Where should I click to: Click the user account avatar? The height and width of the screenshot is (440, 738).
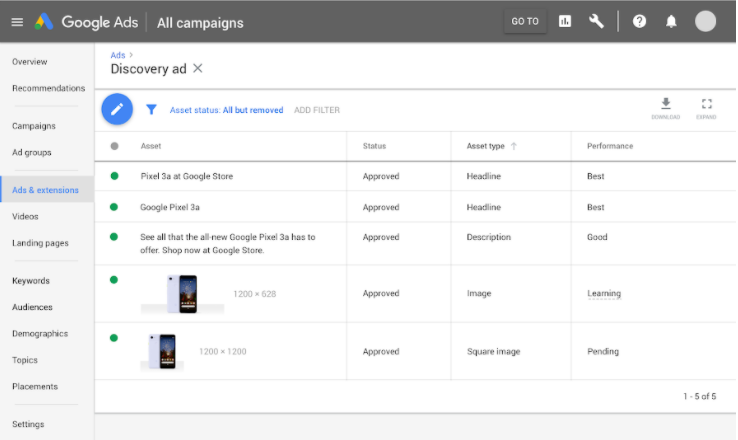pyautogui.click(x=706, y=21)
